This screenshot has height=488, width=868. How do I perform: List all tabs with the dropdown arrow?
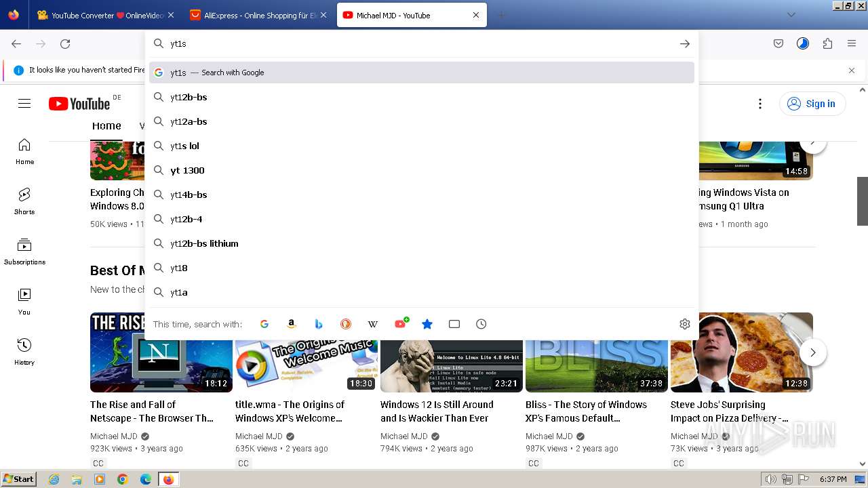click(791, 15)
